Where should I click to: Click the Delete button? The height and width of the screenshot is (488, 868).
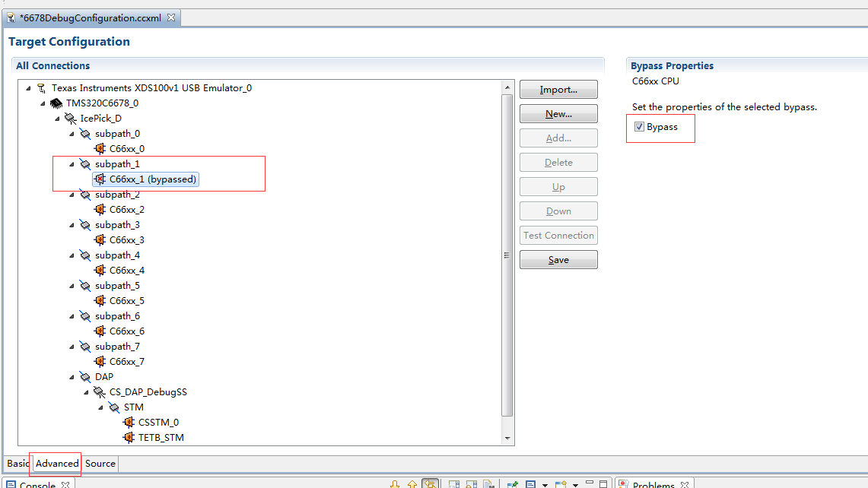(x=558, y=163)
